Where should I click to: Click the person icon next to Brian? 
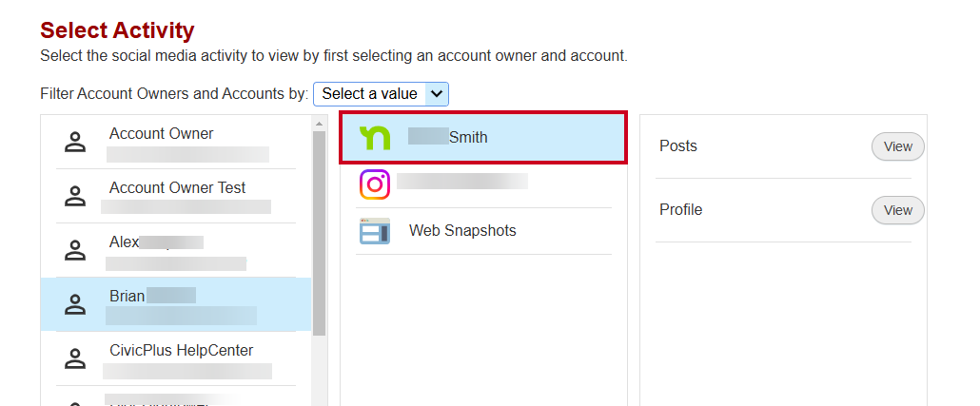75,304
